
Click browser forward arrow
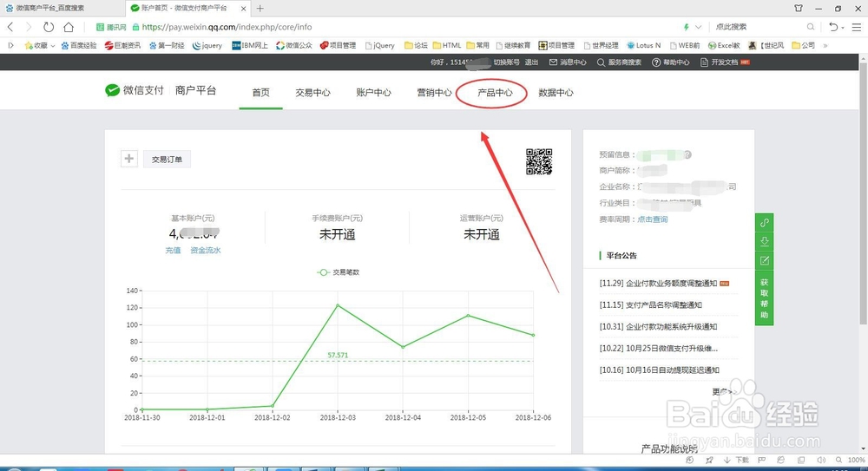pyautogui.click(x=29, y=27)
